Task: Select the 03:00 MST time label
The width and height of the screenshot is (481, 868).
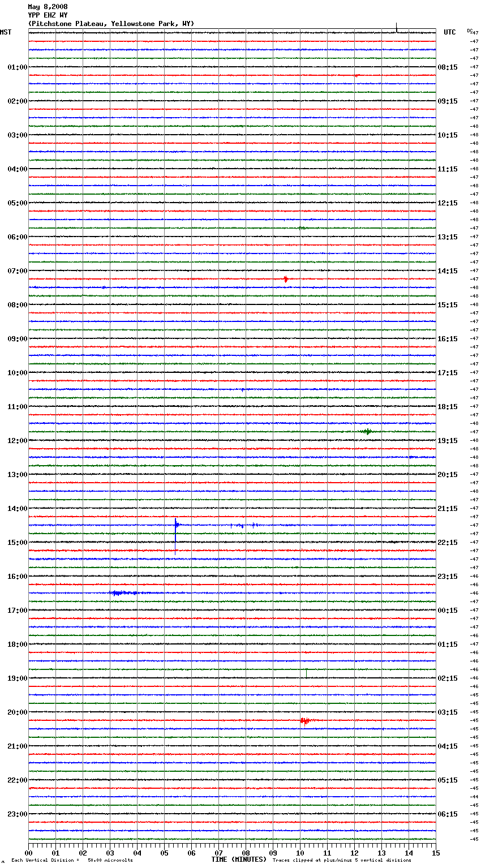Action: pos(18,135)
